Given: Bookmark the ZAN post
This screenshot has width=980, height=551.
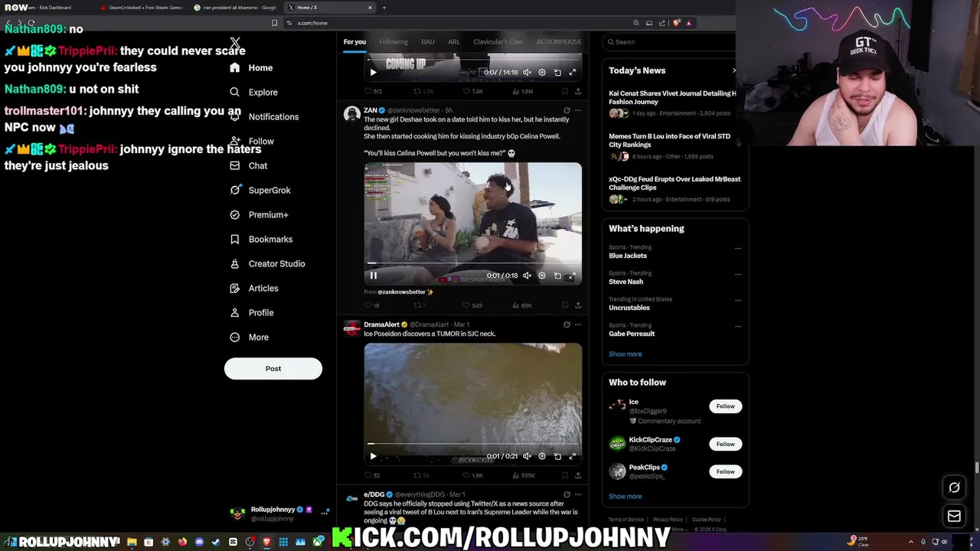Looking at the screenshot, I should [564, 305].
